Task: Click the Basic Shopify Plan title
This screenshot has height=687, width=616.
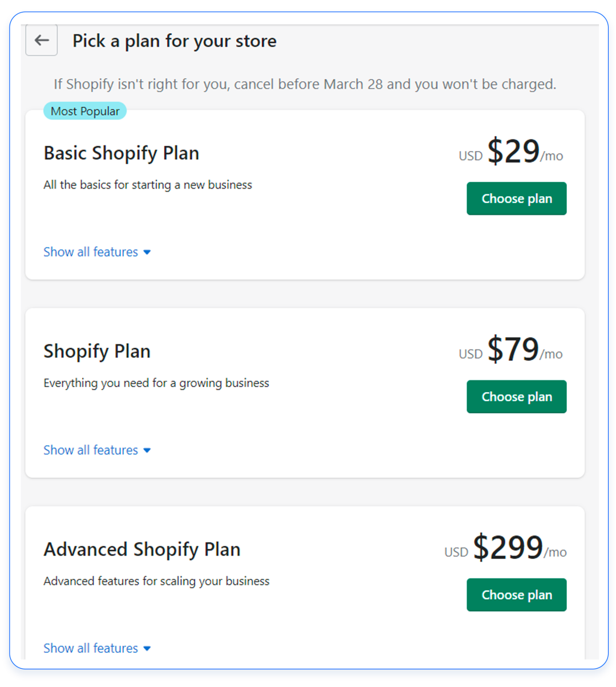Action: tap(121, 153)
